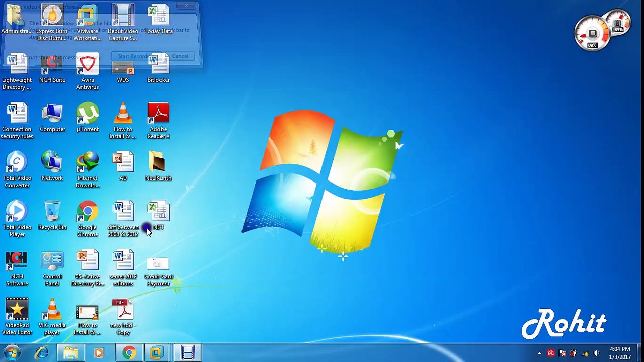
Task: Switch to VMware Workstation on the taskbar
Action: [x=157, y=353]
